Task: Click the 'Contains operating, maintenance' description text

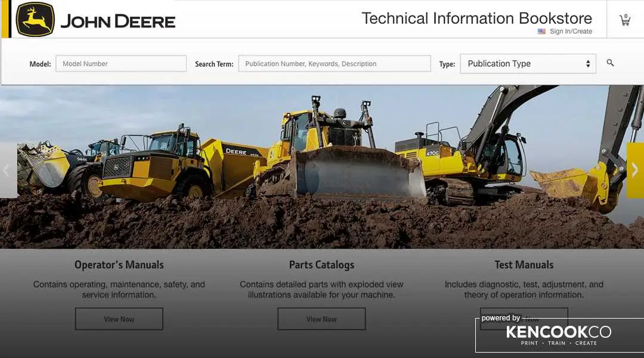Action: [x=119, y=289]
